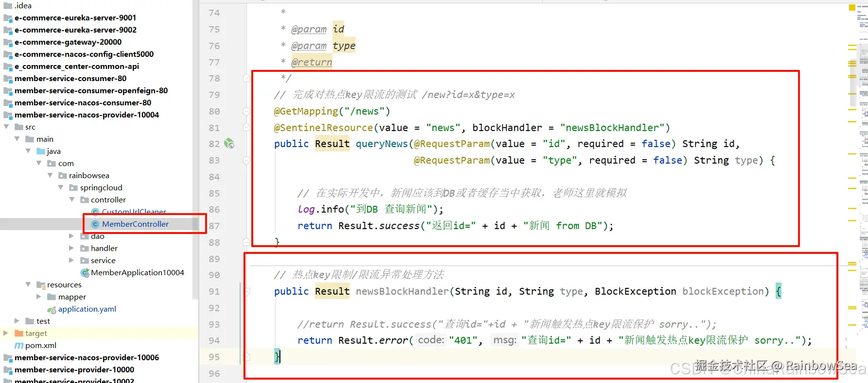Expand the service package
The width and height of the screenshot is (868, 383).
(71, 260)
